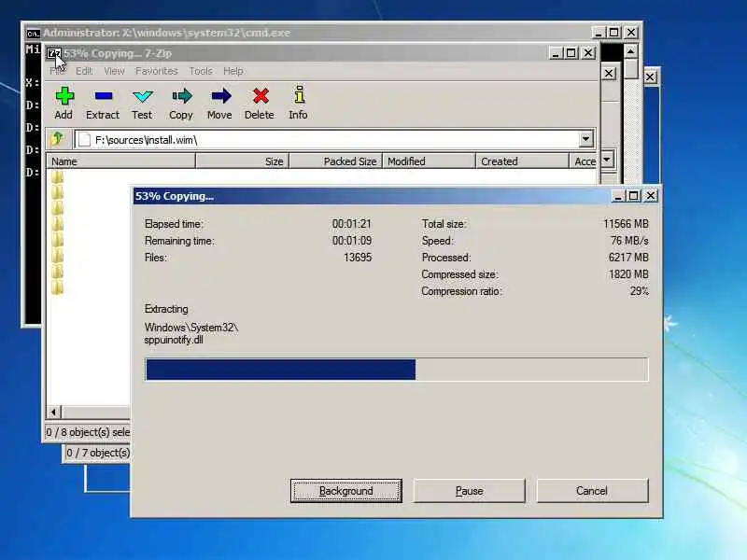Click the Remaining time value 00:01:09
747x560 pixels.
click(x=352, y=241)
